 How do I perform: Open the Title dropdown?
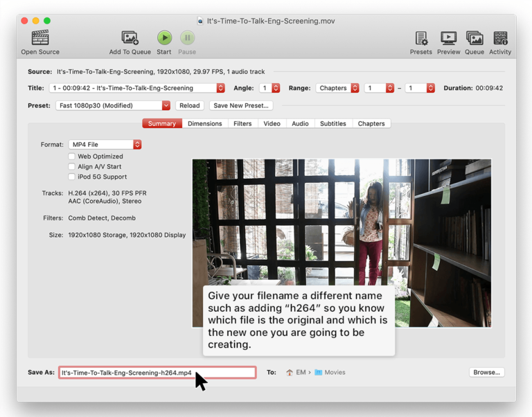pyautogui.click(x=137, y=88)
